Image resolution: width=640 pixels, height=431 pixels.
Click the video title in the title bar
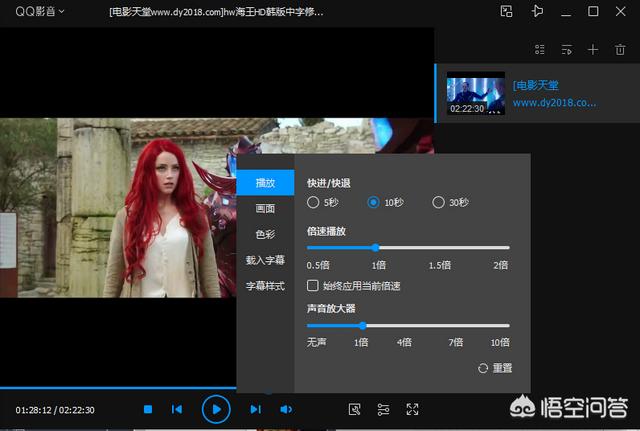pyautogui.click(x=216, y=12)
